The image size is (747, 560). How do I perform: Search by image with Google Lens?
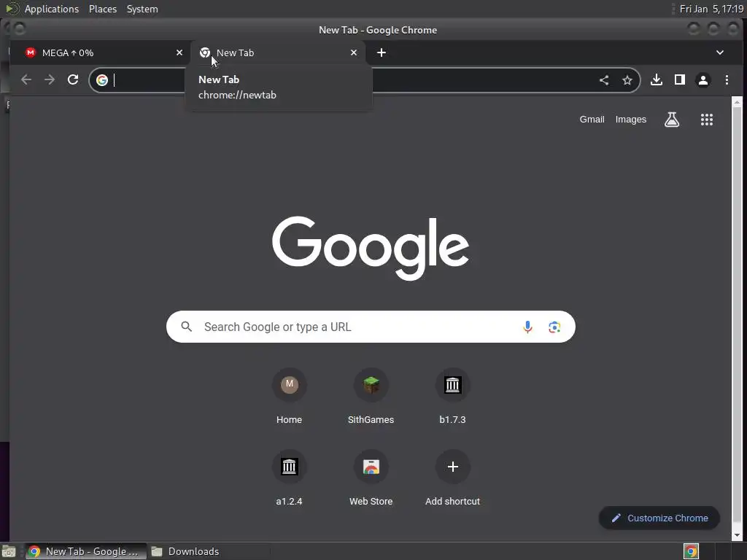(x=554, y=327)
